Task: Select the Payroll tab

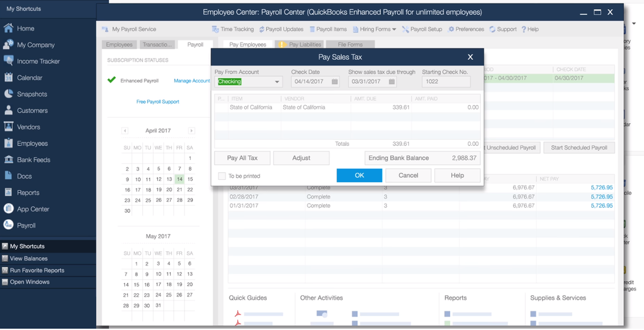Action: 195,44
